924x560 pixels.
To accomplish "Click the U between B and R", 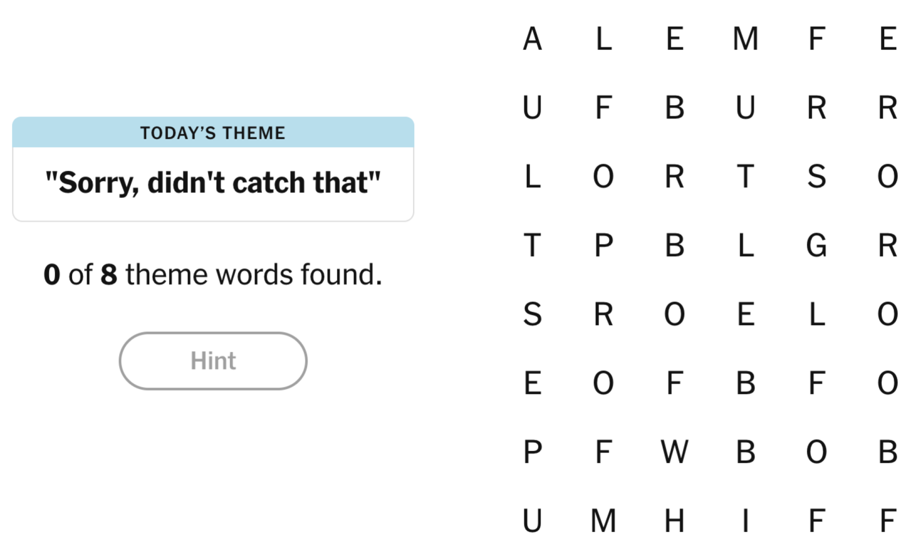I will [x=745, y=108].
